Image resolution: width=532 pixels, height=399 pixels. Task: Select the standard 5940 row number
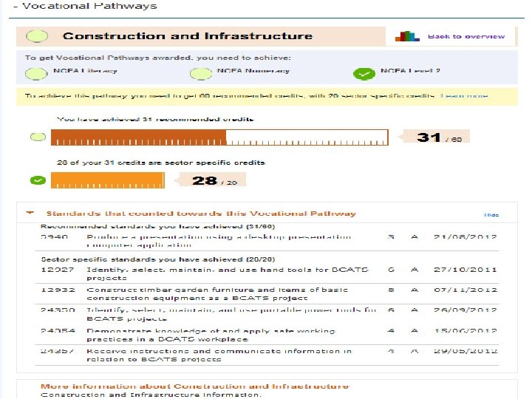pos(54,237)
